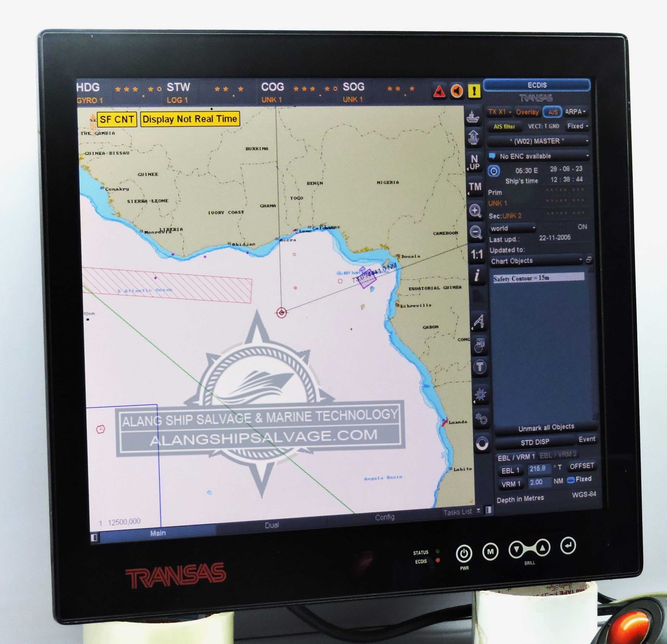Viewport: 667px width, 644px height.
Task: Click the own ship symbol on chart
Action: coord(281,312)
